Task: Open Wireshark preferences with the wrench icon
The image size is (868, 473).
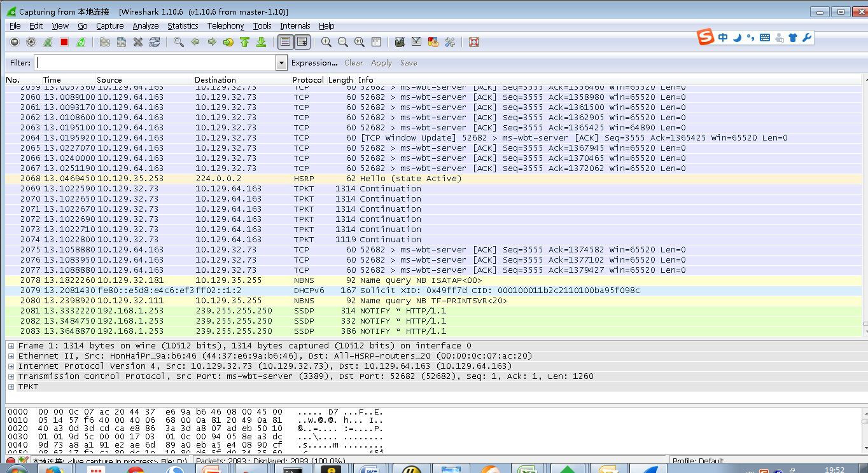Action: [450, 42]
